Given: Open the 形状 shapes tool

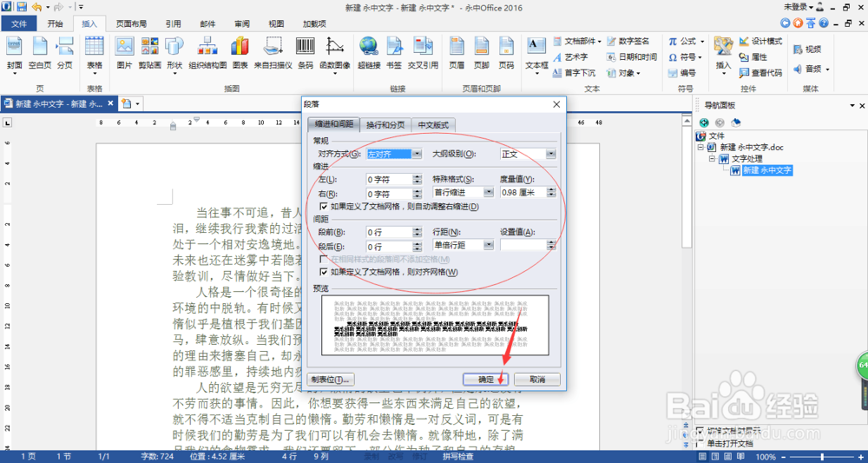Looking at the screenshot, I should pos(174,54).
